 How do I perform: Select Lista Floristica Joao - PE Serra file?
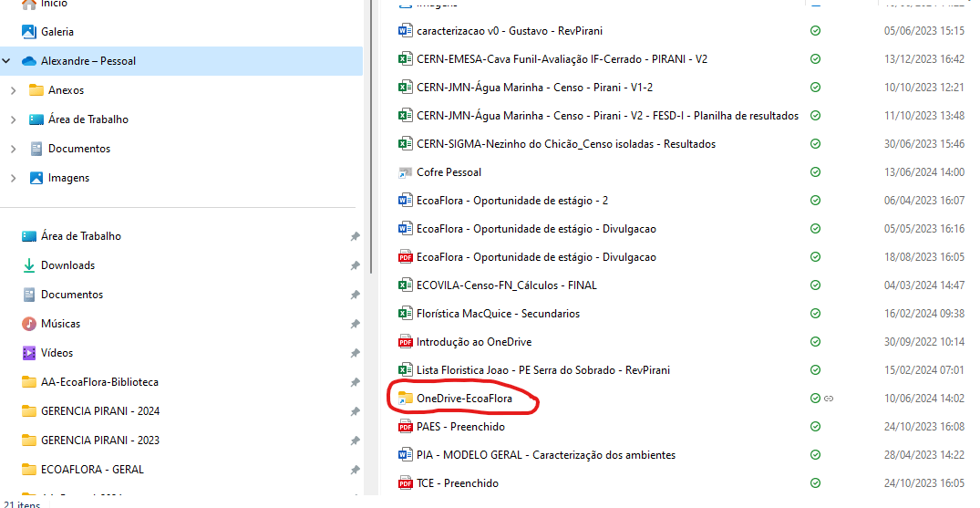click(x=543, y=369)
